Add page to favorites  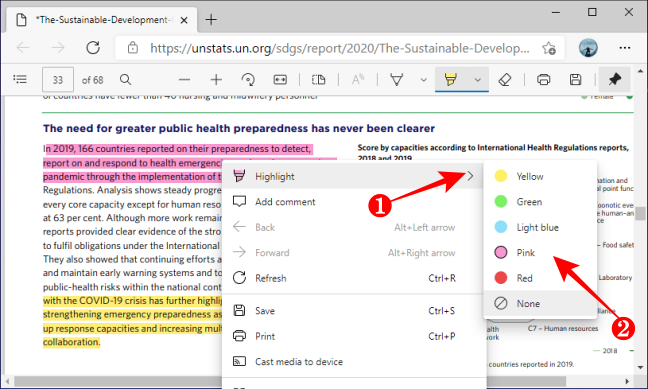[549, 48]
